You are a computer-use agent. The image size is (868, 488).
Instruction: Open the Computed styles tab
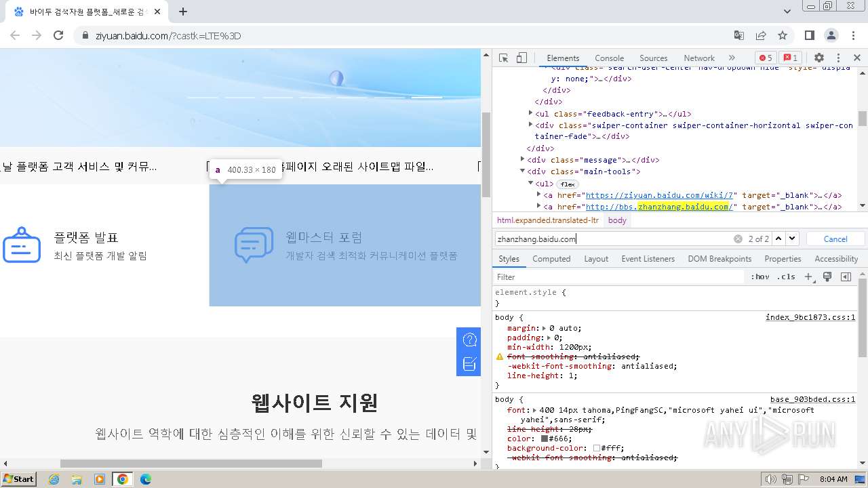point(551,259)
